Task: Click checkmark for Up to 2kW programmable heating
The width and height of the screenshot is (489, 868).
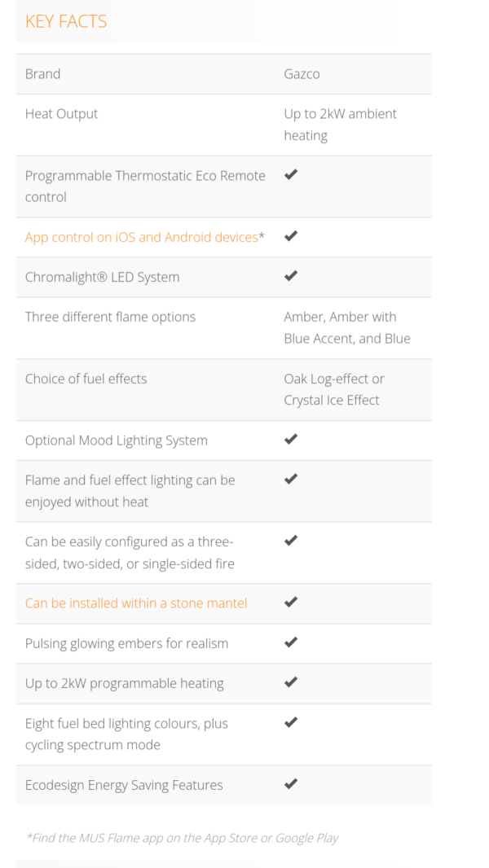Action: (291, 682)
